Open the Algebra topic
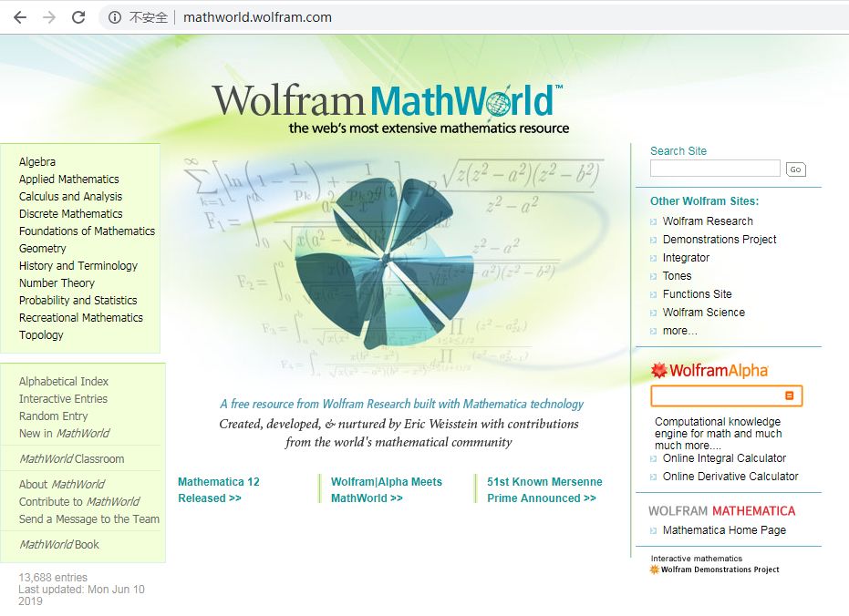Screen dimensions: 849x616 pos(37,161)
